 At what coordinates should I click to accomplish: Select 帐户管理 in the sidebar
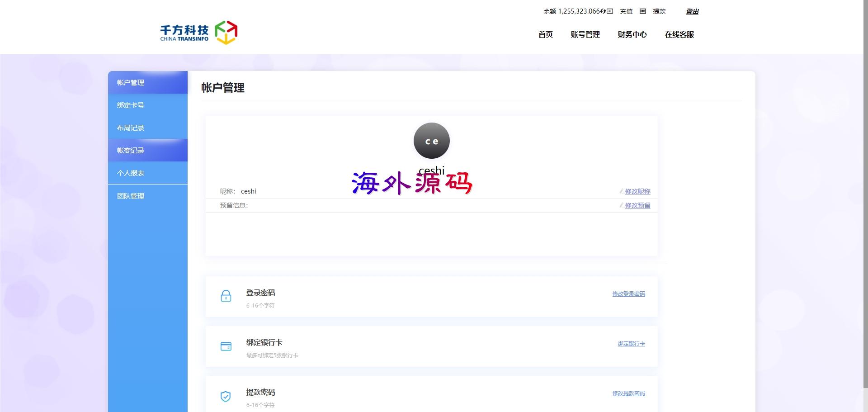(x=148, y=82)
